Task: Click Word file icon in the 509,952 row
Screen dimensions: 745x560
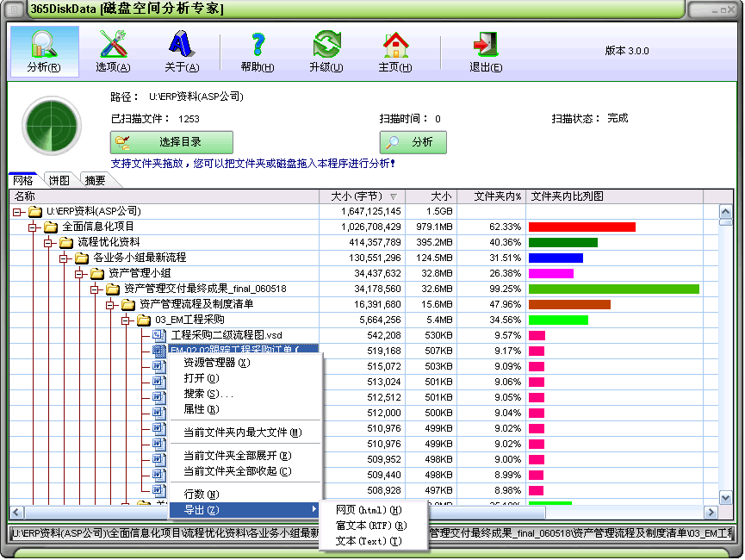Action: 158,459
